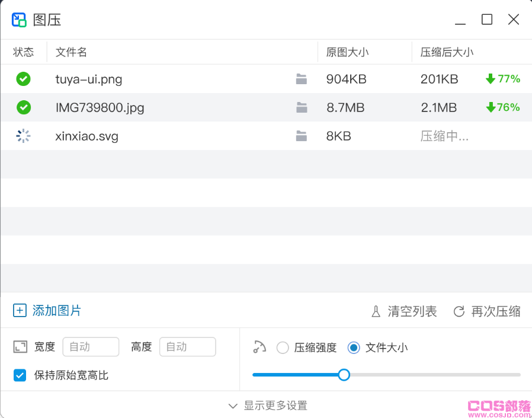Click green checkmark status for tuya-ui.png

tap(24, 79)
